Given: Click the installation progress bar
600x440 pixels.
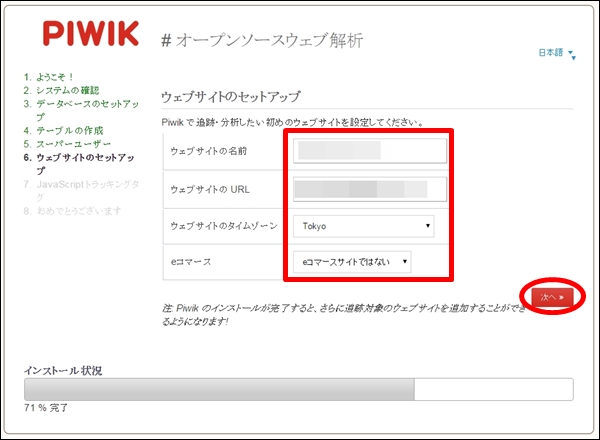Looking at the screenshot, I should coord(298,389).
